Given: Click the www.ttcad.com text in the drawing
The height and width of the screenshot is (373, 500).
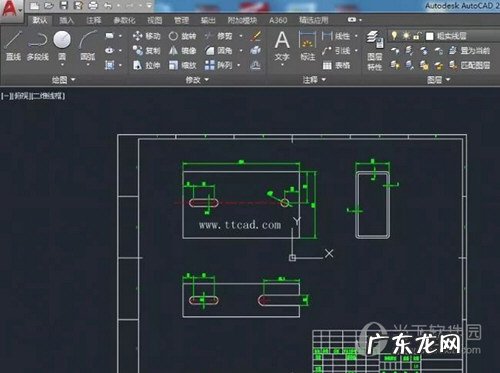Looking at the screenshot, I should pyautogui.click(x=240, y=225).
